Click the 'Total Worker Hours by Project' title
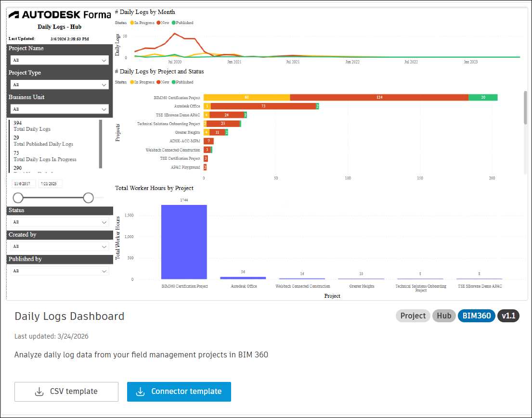The height and width of the screenshot is (418, 532). pyautogui.click(x=154, y=188)
